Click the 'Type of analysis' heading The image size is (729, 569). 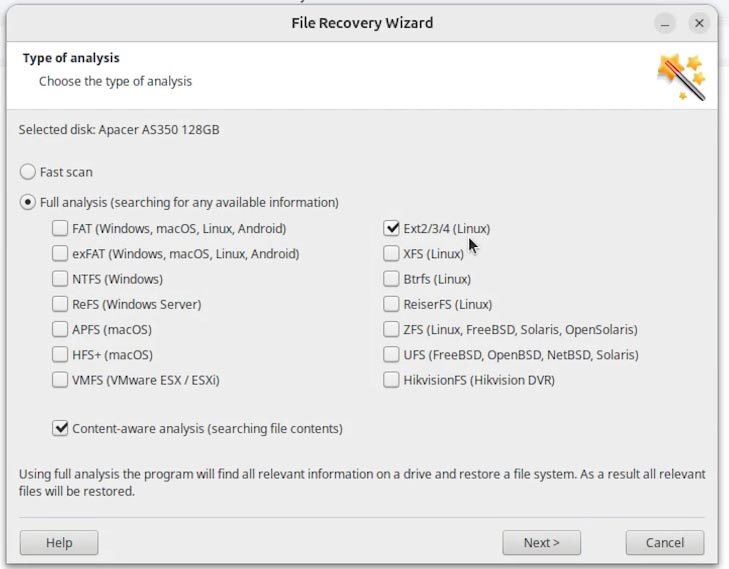coord(71,58)
